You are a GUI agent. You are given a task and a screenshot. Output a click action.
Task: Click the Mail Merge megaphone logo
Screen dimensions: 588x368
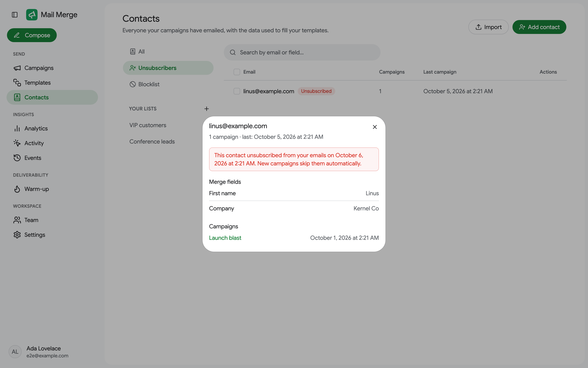32,15
